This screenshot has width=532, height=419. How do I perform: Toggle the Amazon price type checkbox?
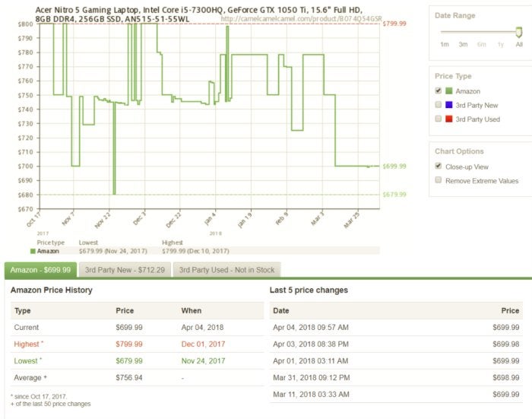438,90
